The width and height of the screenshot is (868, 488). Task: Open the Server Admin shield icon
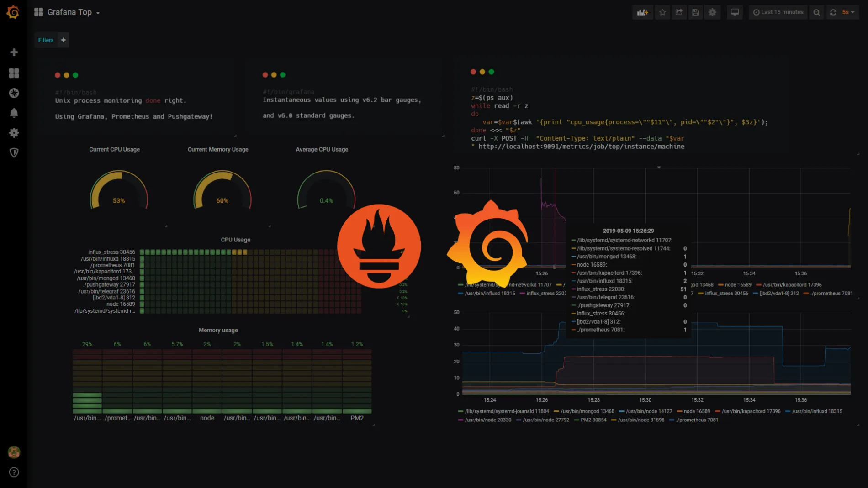[x=14, y=152]
